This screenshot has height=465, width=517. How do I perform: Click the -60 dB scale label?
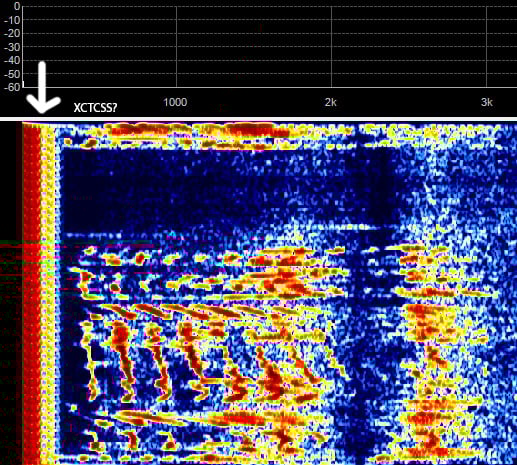tap(12, 87)
